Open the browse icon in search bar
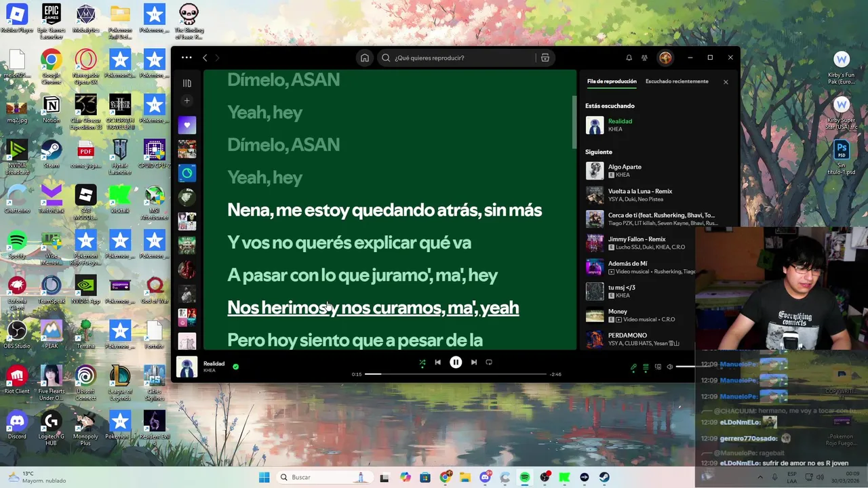 (x=545, y=58)
